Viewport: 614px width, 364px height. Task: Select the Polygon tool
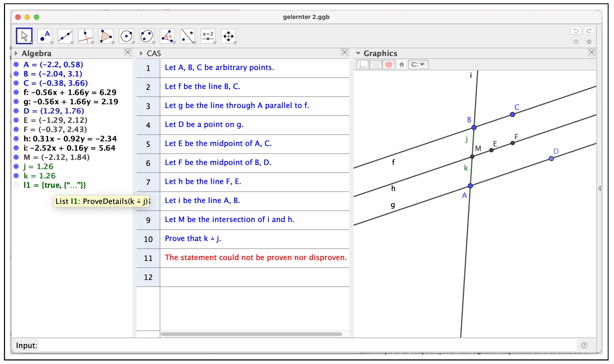pos(106,36)
